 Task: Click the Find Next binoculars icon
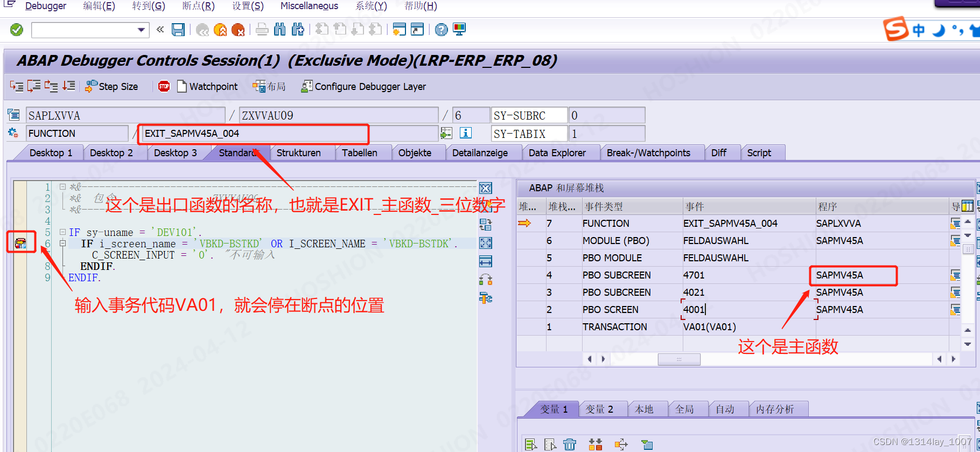click(x=298, y=29)
